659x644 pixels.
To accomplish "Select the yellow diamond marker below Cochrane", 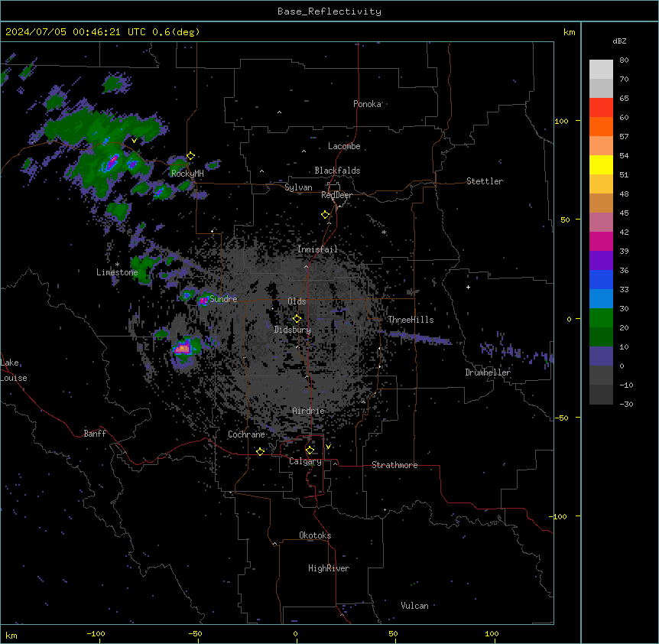I will [x=260, y=451].
